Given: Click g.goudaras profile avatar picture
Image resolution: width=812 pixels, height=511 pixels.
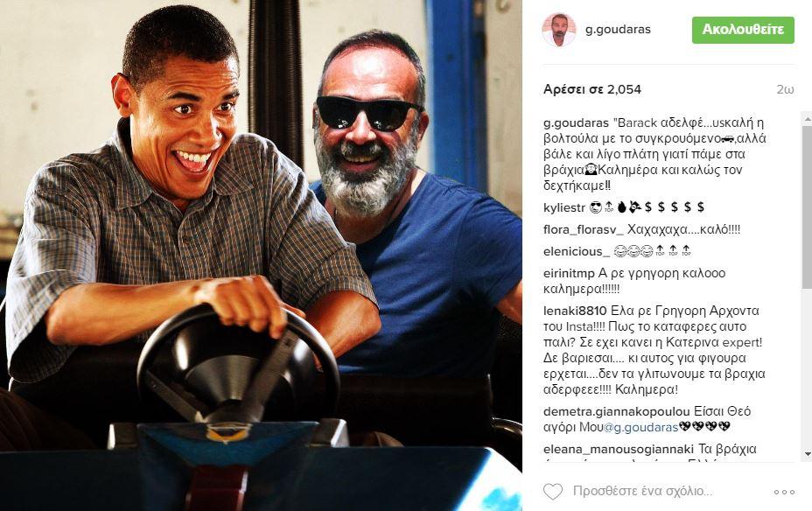Looking at the screenshot, I should tap(559, 30).
